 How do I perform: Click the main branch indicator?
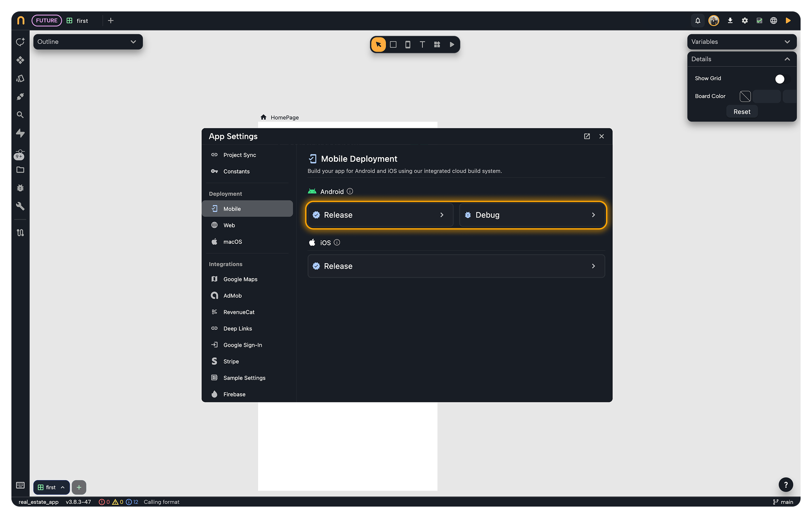(x=783, y=502)
